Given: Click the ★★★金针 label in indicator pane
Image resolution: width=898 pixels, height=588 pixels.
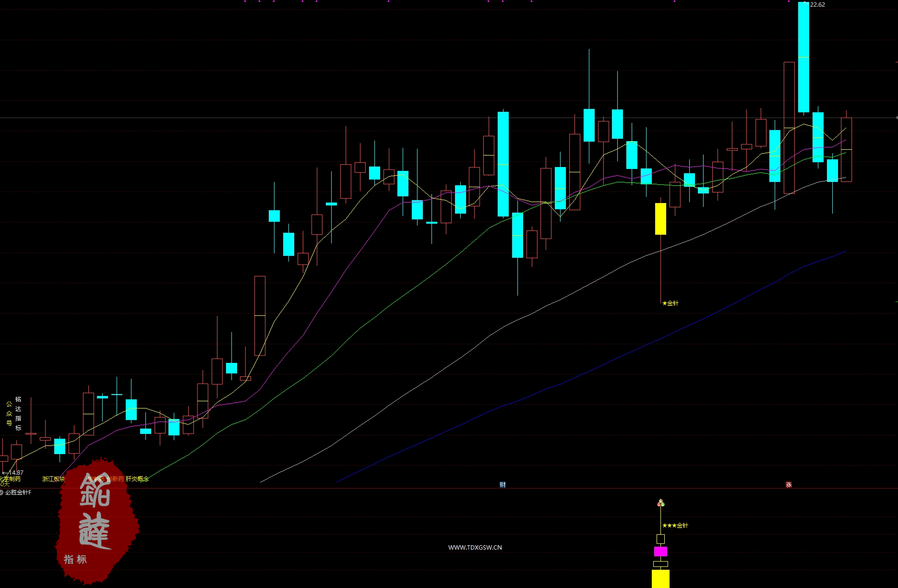Looking at the screenshot, I should (675, 526).
